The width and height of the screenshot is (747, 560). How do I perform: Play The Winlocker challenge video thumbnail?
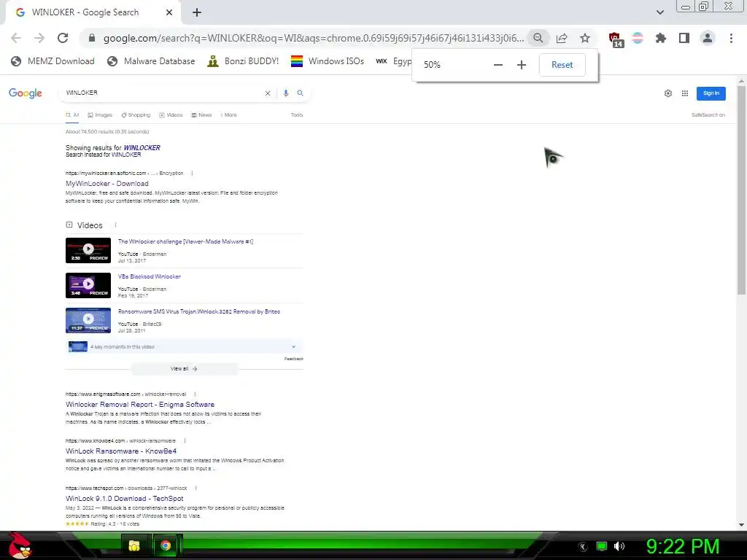[x=88, y=250]
